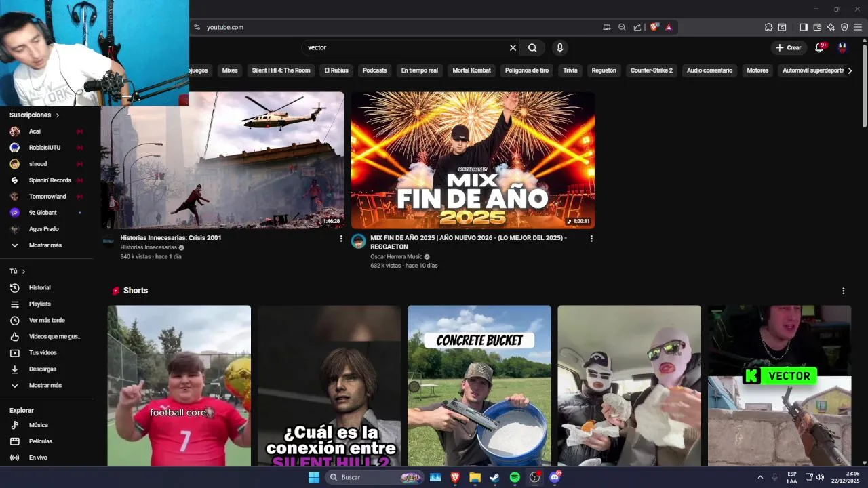868x488 pixels.
Task: Open Historias Innecesarias: Crisis 2001 title
Action: (x=171, y=238)
